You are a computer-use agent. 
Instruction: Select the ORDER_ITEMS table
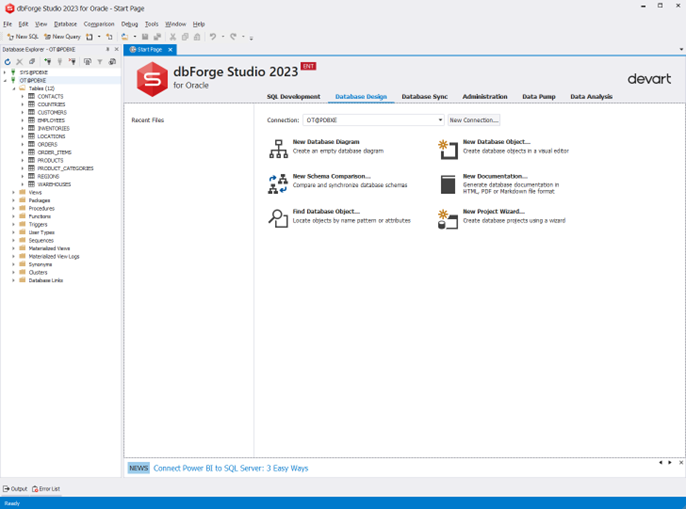pyautogui.click(x=54, y=152)
